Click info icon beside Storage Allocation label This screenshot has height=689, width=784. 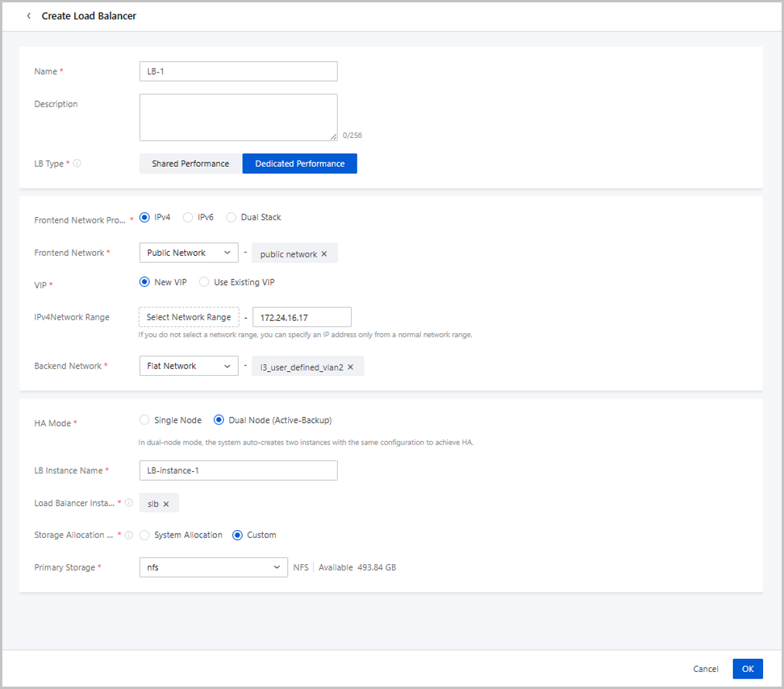129,535
